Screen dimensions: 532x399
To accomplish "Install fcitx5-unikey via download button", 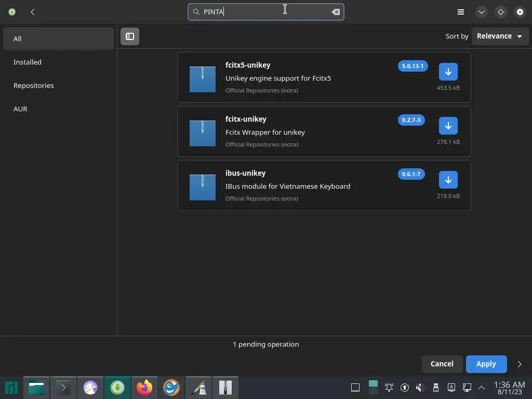I will 448,72.
